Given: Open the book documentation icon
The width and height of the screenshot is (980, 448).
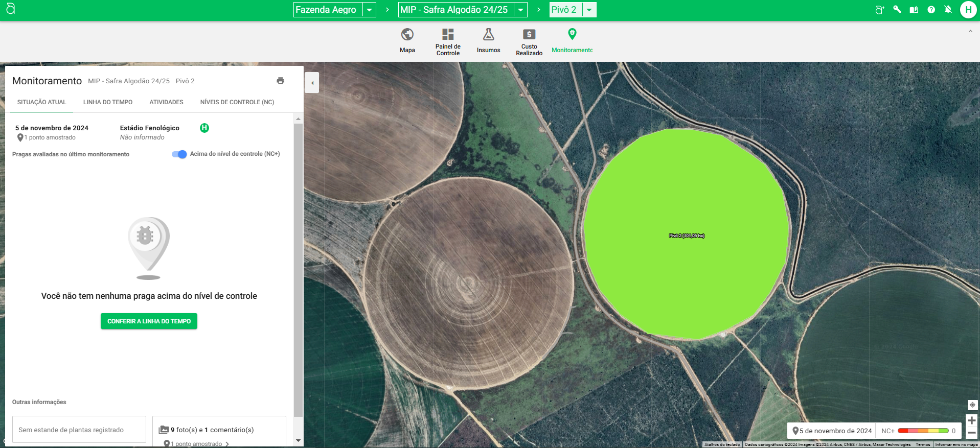Looking at the screenshot, I should pos(914,10).
